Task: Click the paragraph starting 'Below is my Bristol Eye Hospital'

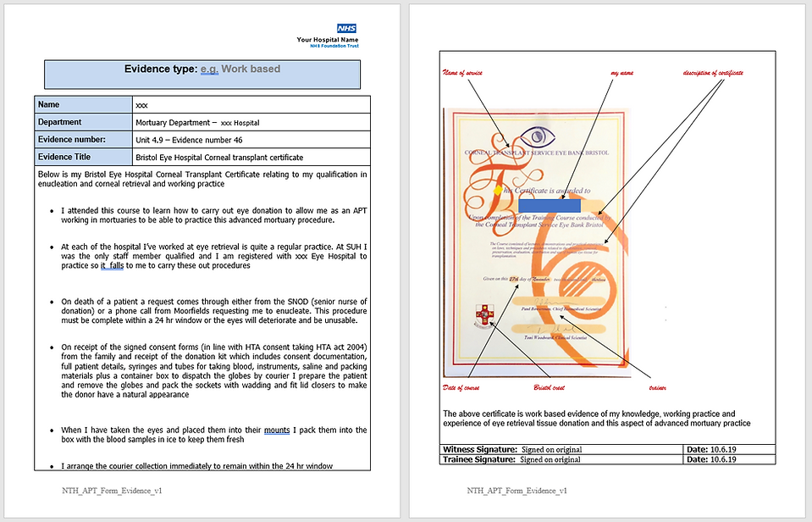Action: [x=202, y=179]
